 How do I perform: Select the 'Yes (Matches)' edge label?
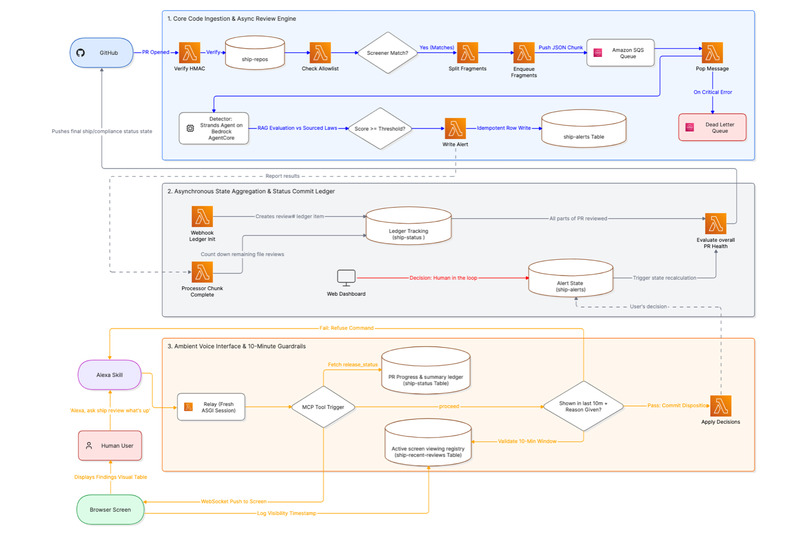[x=437, y=47]
